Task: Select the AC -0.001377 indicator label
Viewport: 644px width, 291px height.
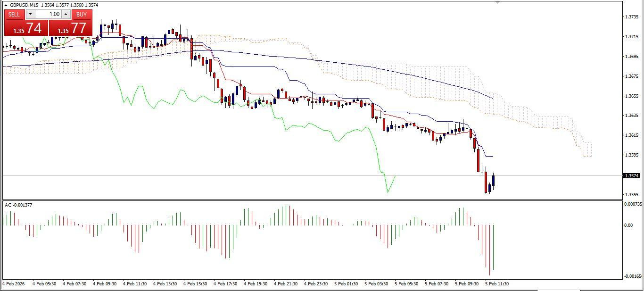Action: 18,205
